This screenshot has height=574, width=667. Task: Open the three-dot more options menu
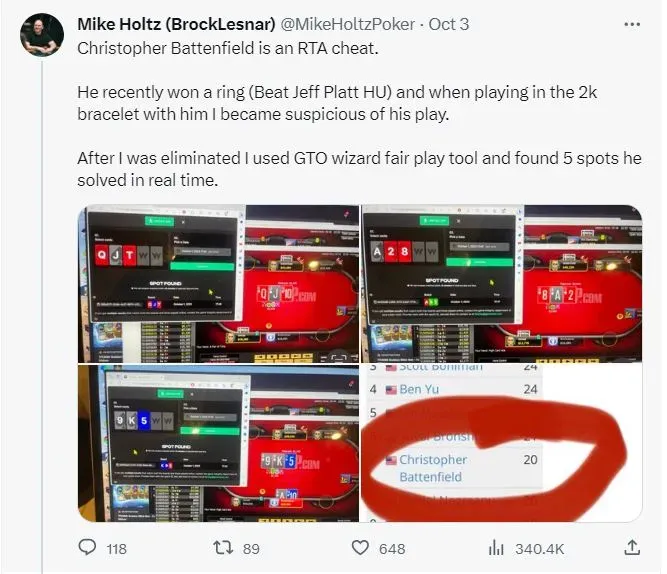[x=632, y=24]
